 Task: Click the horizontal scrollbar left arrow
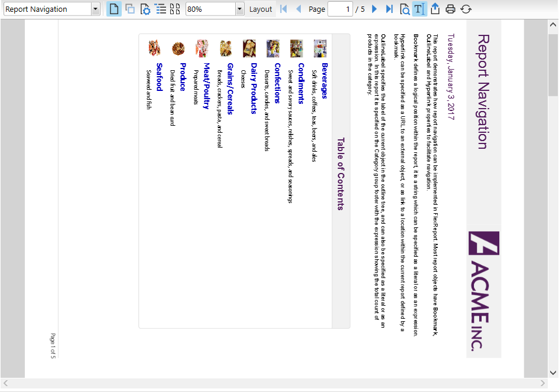pos(5,383)
